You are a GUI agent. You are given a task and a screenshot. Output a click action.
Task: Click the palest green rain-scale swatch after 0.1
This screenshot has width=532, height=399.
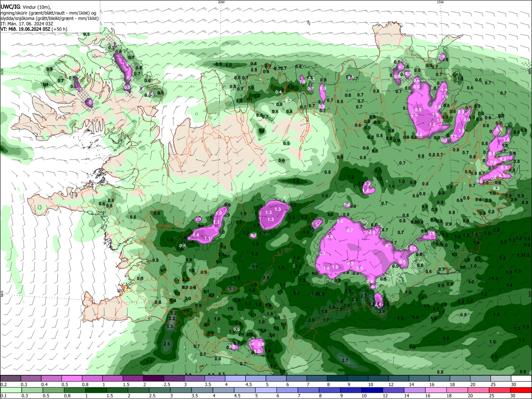tap(10, 390)
